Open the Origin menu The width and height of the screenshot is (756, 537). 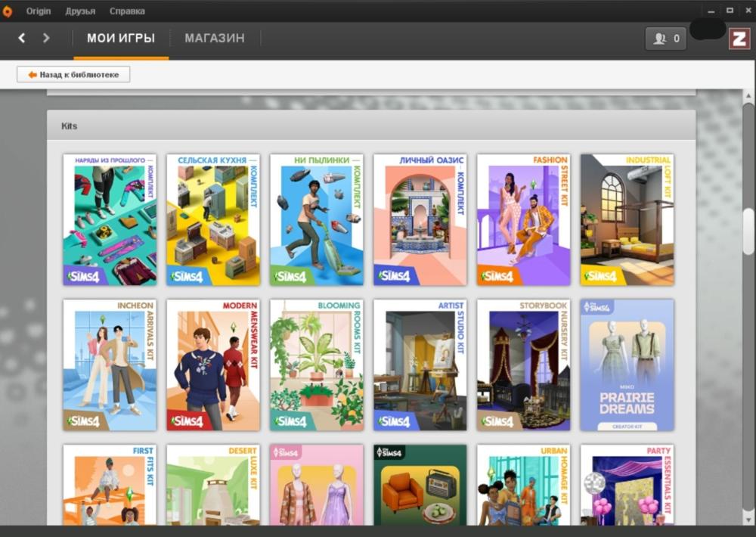pyautogui.click(x=39, y=11)
